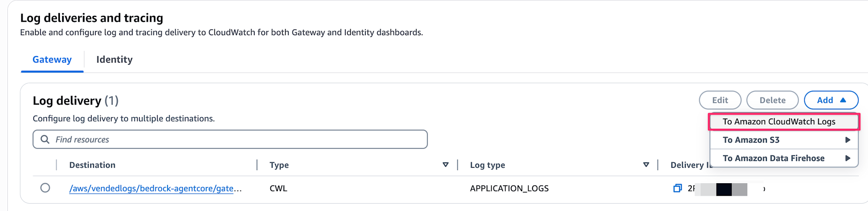Choose To Amazon CloudWatch Logs option

click(779, 122)
